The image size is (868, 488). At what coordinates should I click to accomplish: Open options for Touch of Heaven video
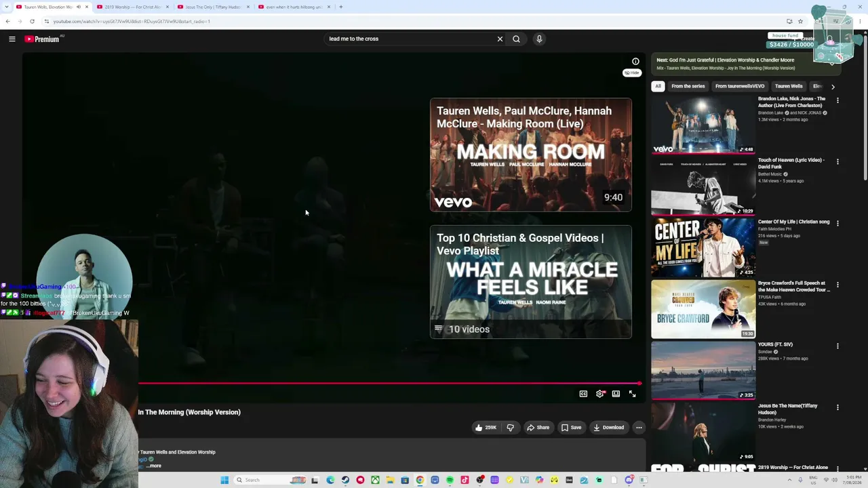click(837, 162)
